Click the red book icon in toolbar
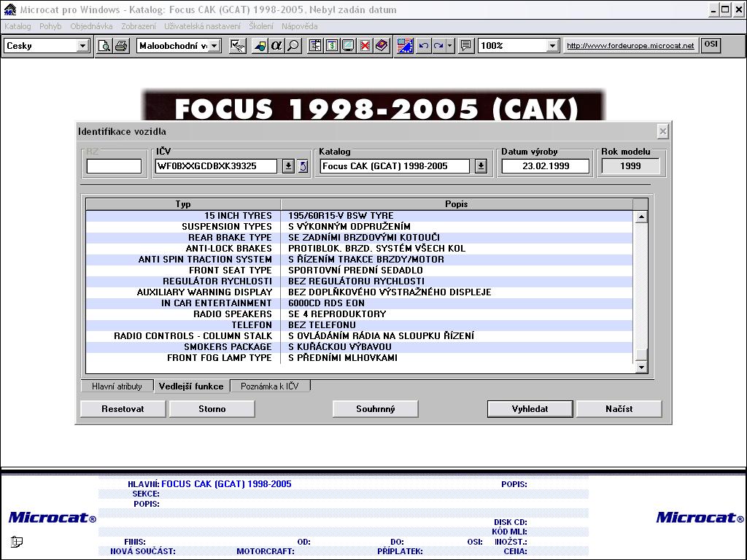Viewport: 747px width, 560px height. click(x=382, y=46)
